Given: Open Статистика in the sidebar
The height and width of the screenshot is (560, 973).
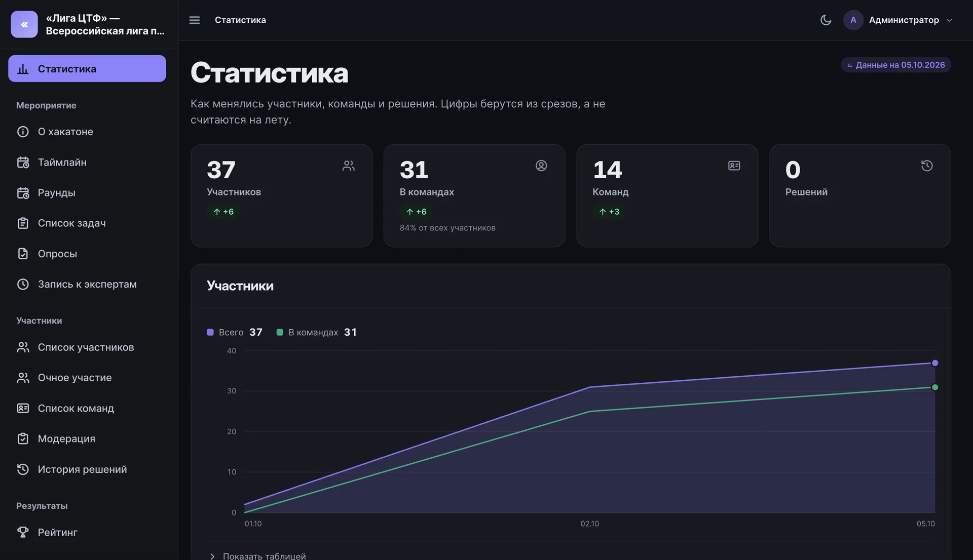Looking at the screenshot, I should tap(87, 68).
